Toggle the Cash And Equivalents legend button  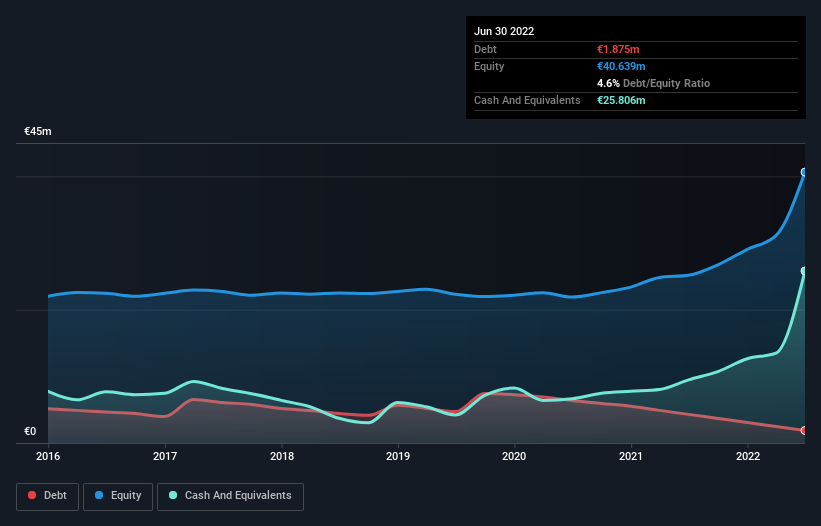230,496
